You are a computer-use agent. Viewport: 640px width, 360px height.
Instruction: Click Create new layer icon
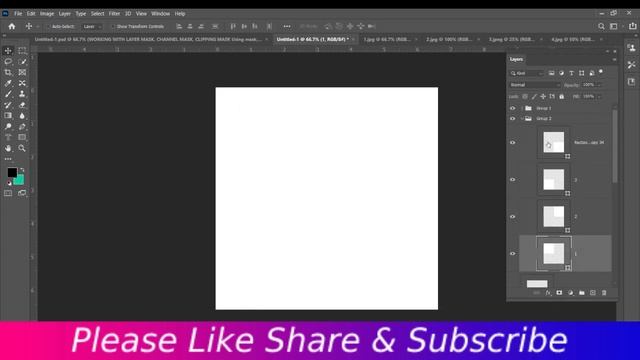593,293
